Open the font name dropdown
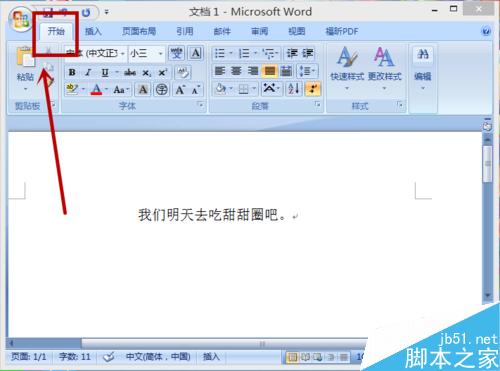Screen dimensions: 500x371 point(123,54)
